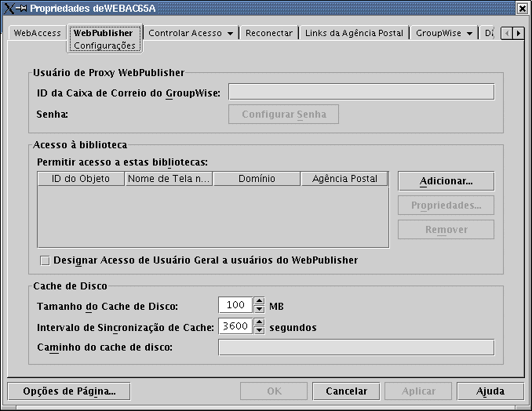
Task: Click the Configurar Senha button
Action: [283, 115]
